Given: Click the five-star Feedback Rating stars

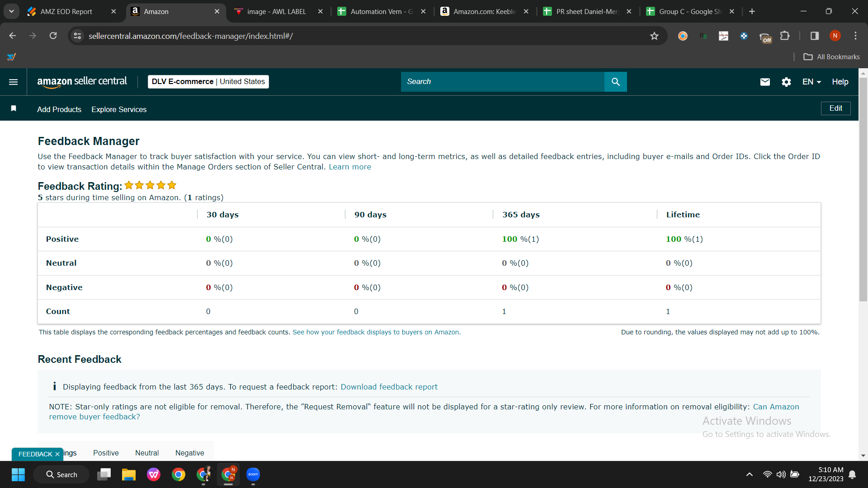Looking at the screenshot, I should click(x=150, y=185).
